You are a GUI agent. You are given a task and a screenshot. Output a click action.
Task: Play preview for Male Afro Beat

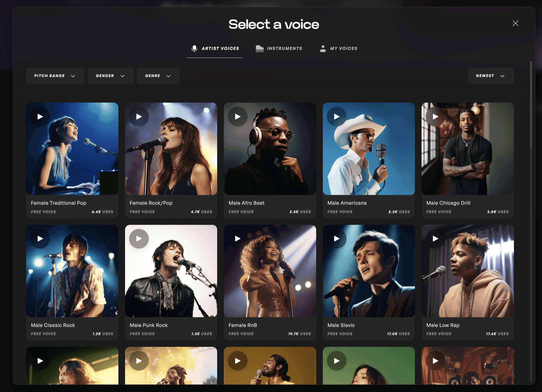point(237,116)
